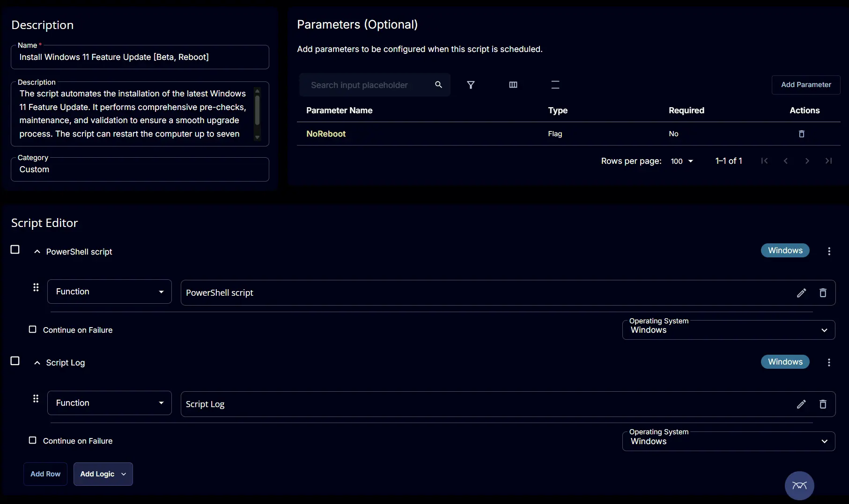The width and height of the screenshot is (849, 504).
Task: Click the Windows badge on PowerShell script
Action: pos(785,250)
